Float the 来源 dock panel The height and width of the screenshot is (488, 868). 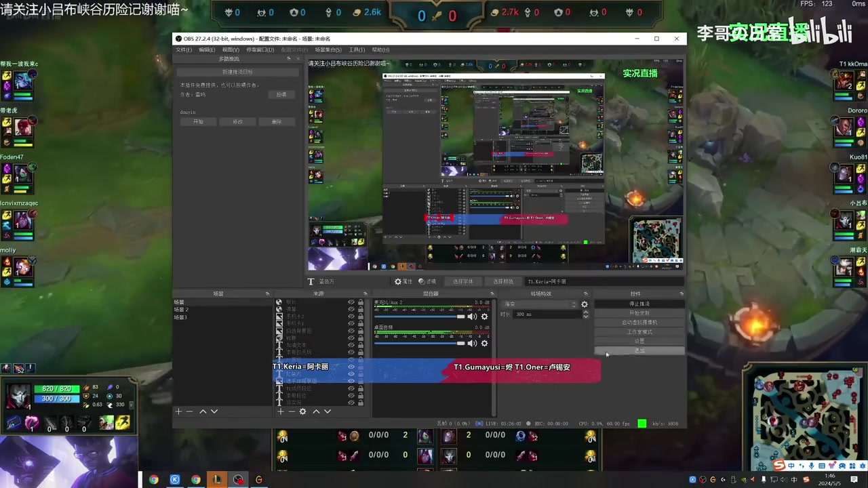tap(366, 293)
